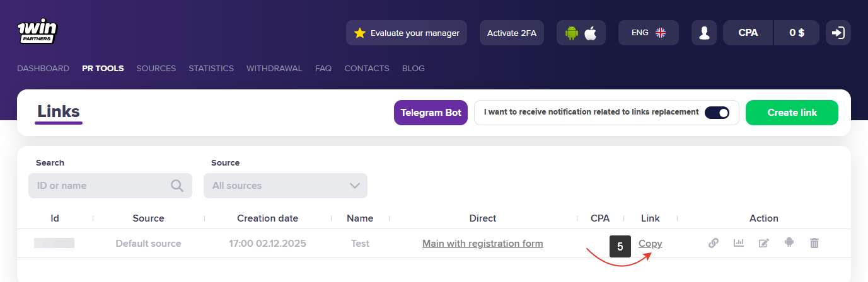The height and width of the screenshot is (282, 868).
Task: Go to the Statistics menu item
Action: [x=211, y=68]
